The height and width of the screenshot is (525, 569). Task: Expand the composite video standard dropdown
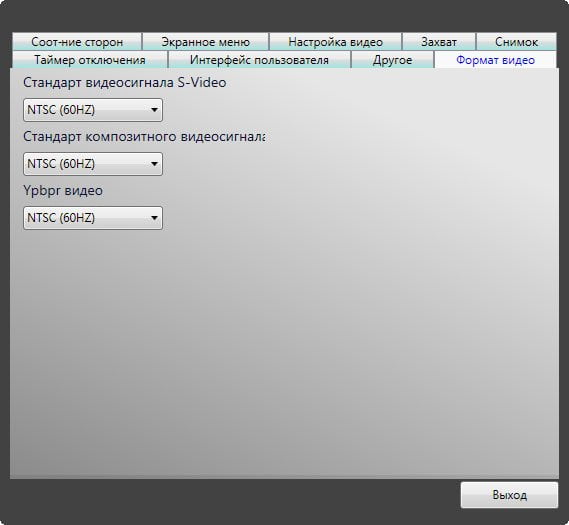tap(93, 164)
